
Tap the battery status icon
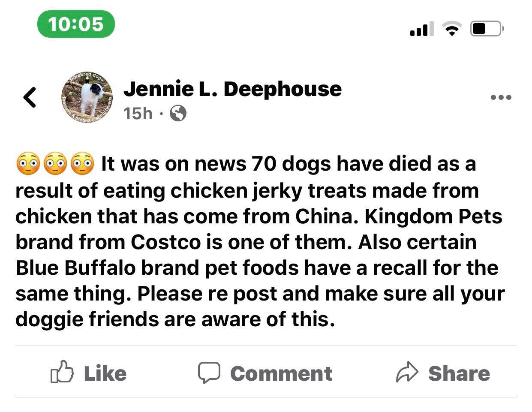487,29
